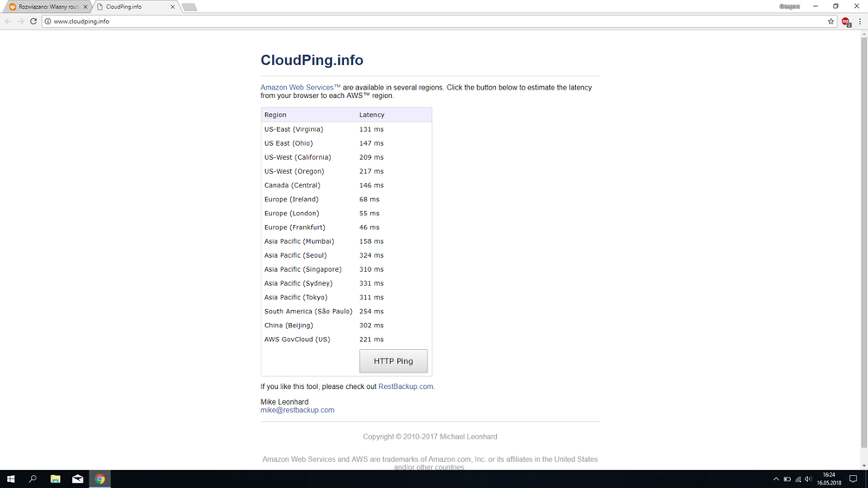
Task: Select the Europe (Frankfurt) row
Action: [347, 228]
